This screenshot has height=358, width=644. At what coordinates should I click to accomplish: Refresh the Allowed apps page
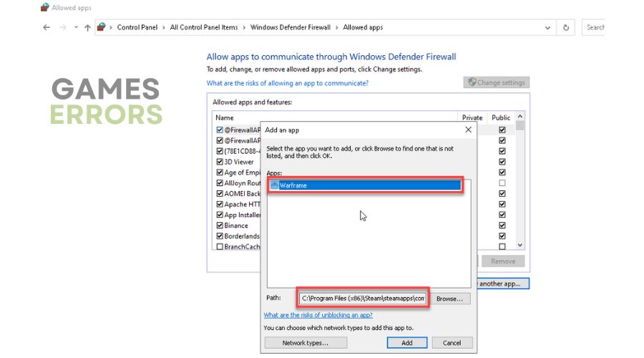click(566, 27)
